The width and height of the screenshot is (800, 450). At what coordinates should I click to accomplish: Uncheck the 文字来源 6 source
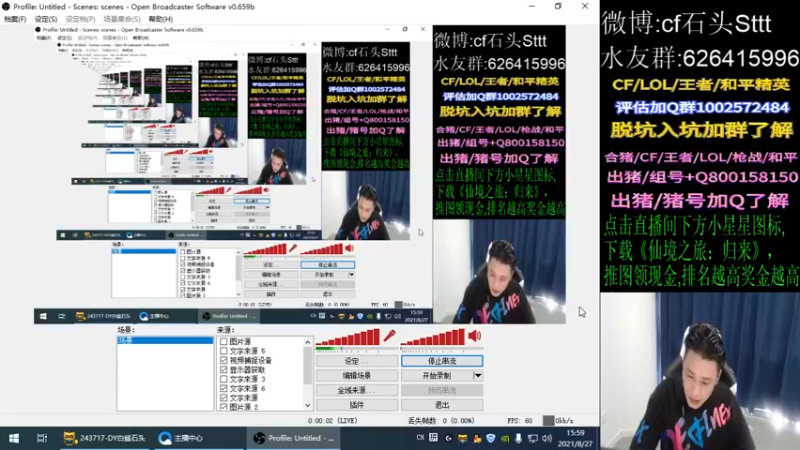tap(223, 388)
